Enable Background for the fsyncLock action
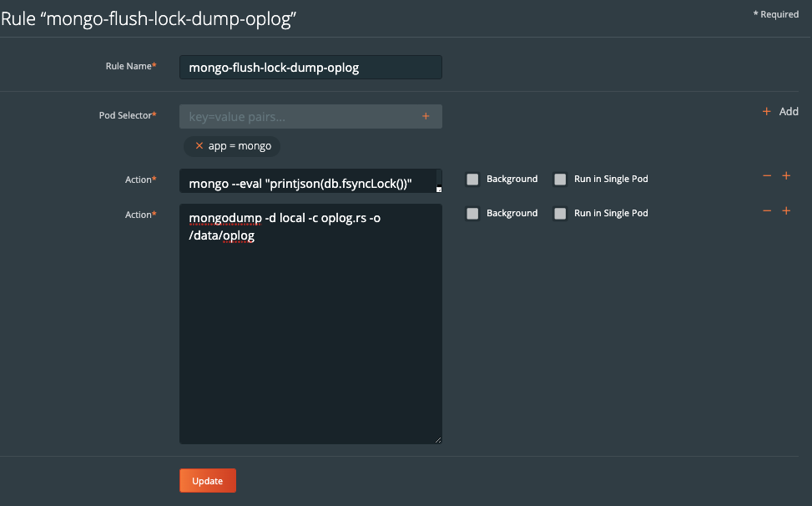The width and height of the screenshot is (812, 506). [x=472, y=179]
